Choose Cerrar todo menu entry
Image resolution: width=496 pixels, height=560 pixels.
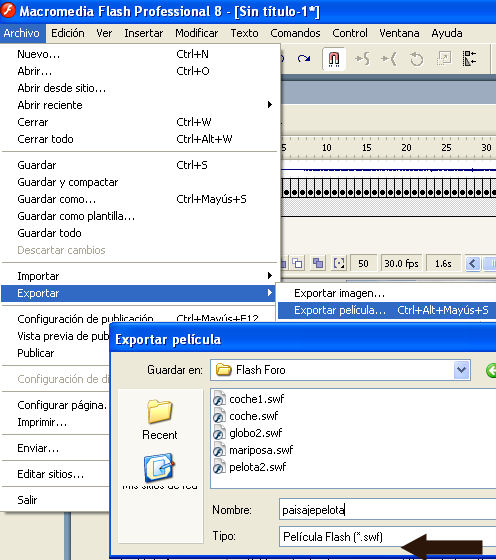(139, 139)
